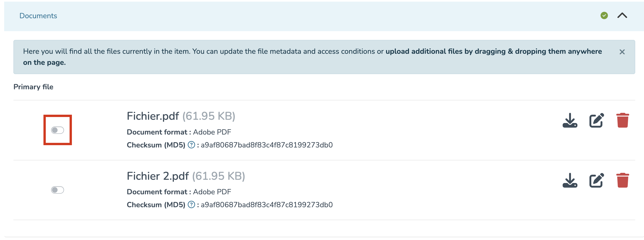Viewport: 644px width, 240px height.
Task: Click the Fichier.pdf file name
Action: click(153, 116)
